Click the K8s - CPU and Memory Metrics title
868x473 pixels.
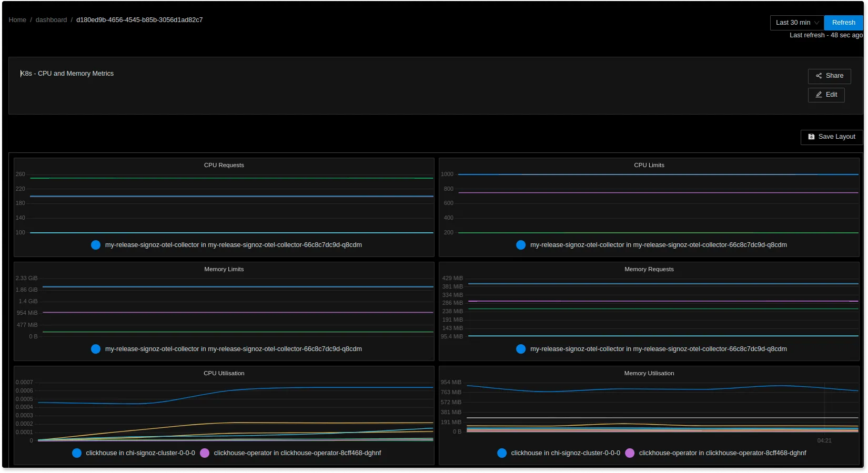click(67, 74)
